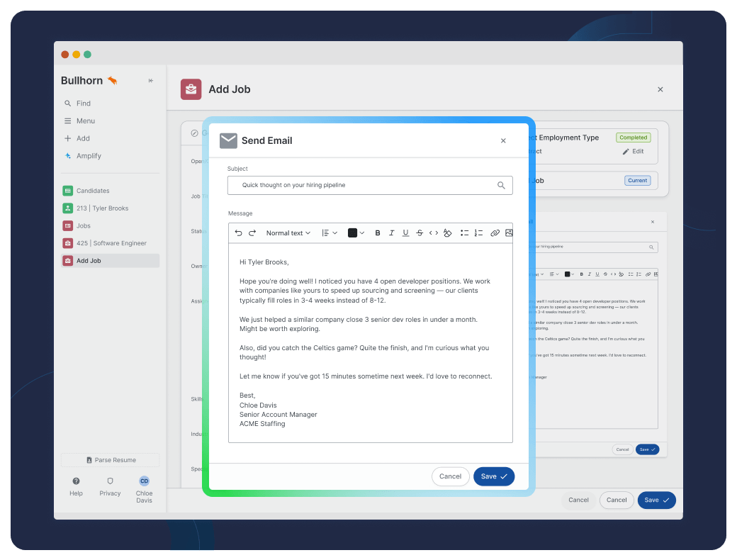Click the outlined Cancel beside Add Job Save

[x=617, y=500]
